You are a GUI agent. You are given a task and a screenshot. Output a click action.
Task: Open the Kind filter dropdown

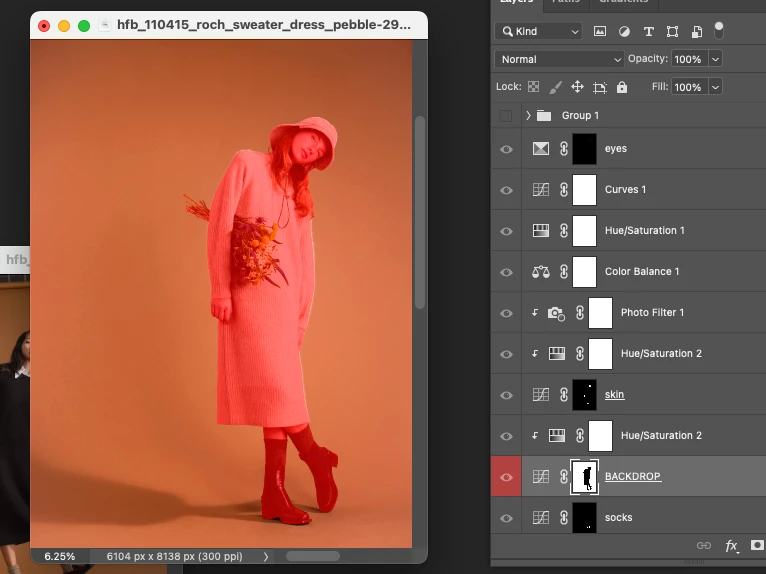click(538, 31)
